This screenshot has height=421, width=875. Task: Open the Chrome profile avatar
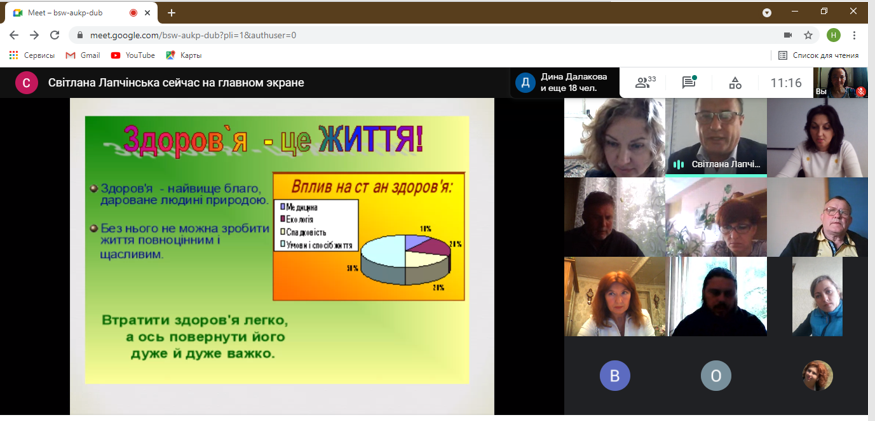[x=833, y=35]
